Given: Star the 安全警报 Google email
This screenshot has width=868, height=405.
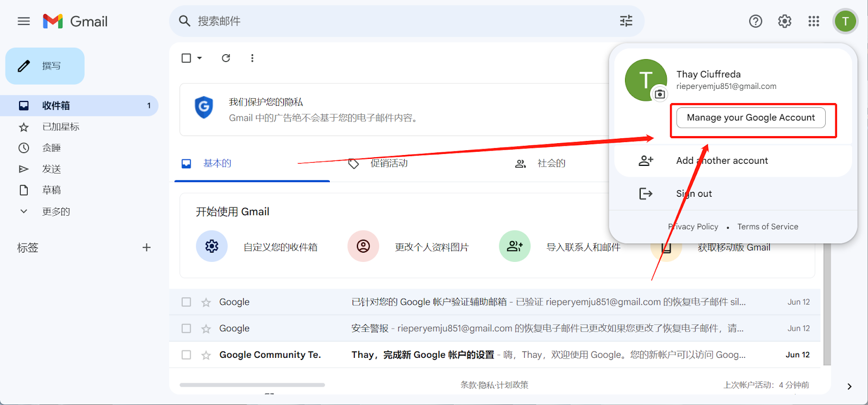Looking at the screenshot, I should 206,329.
